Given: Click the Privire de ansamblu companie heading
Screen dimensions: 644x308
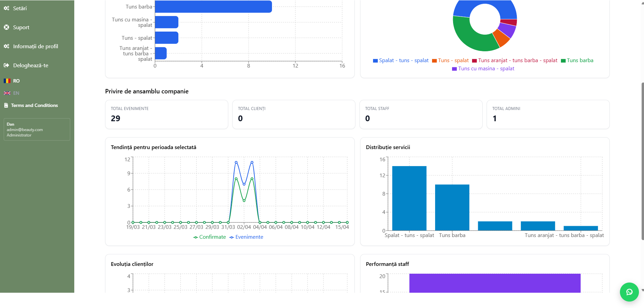Looking at the screenshot, I should pyautogui.click(x=147, y=91).
